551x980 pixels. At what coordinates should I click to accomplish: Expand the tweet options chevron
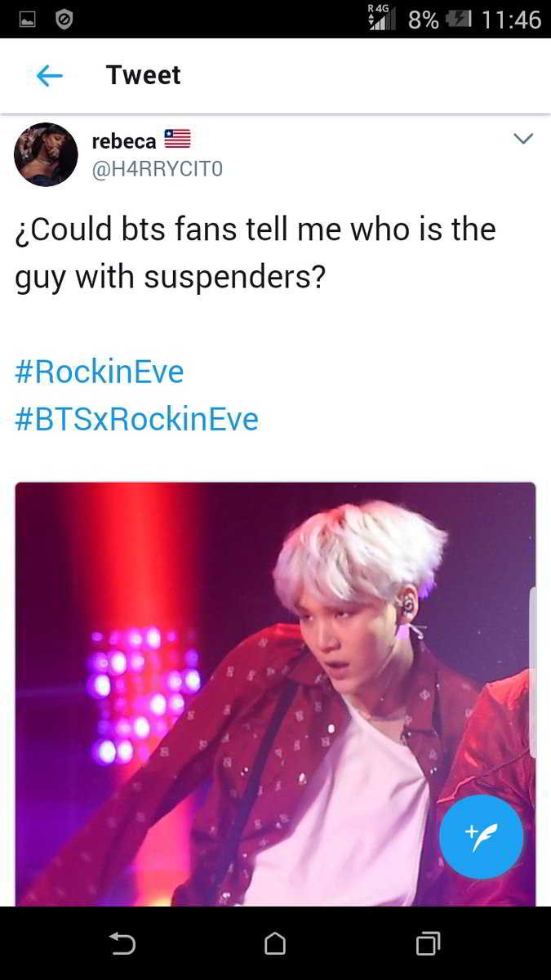(x=522, y=139)
